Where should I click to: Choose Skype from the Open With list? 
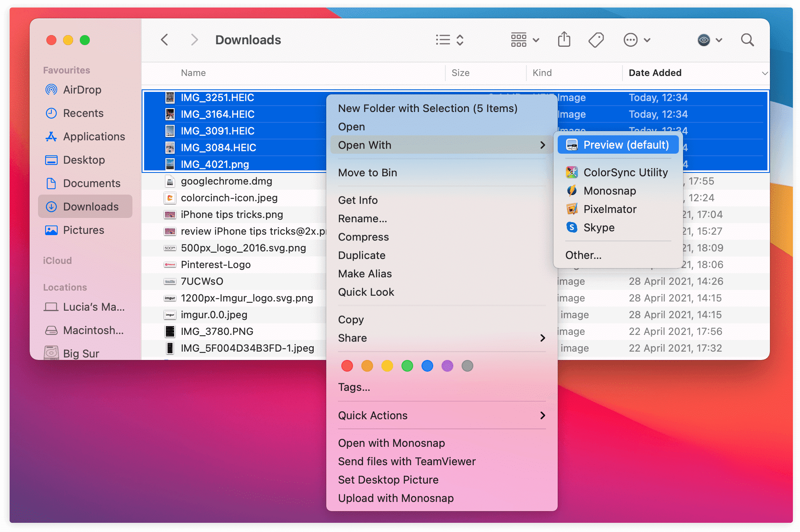click(599, 228)
